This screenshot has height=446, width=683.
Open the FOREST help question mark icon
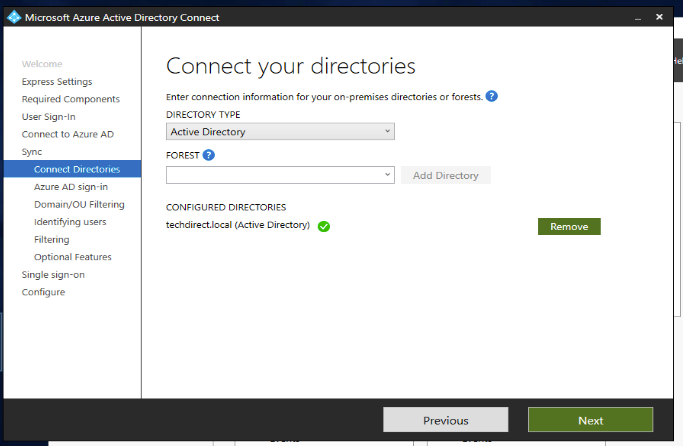(x=209, y=155)
